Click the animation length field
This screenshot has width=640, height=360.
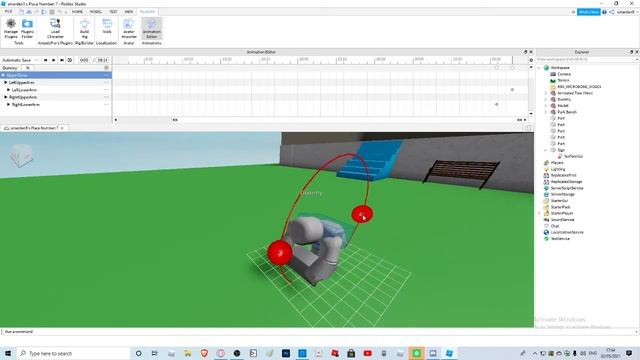tap(102, 60)
